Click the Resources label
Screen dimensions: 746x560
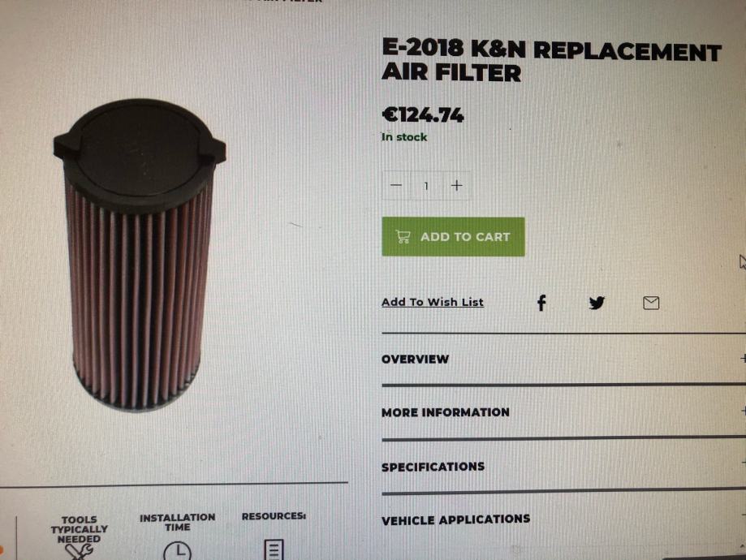[x=274, y=516]
